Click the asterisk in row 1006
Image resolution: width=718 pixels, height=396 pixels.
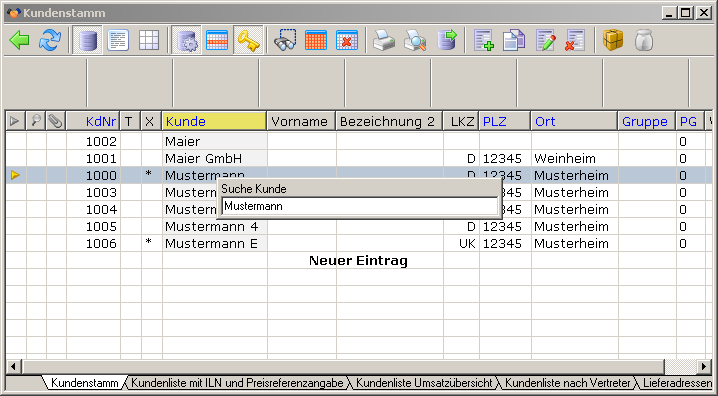pos(148,242)
